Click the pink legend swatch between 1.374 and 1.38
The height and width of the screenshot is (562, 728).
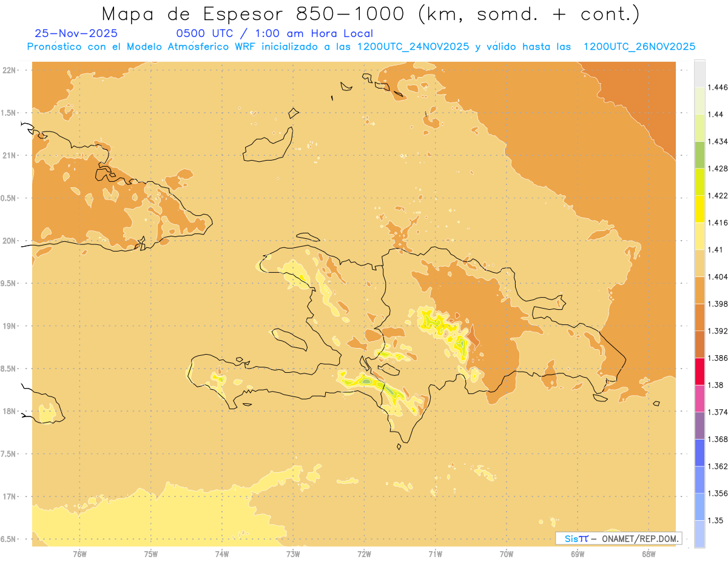699,398
